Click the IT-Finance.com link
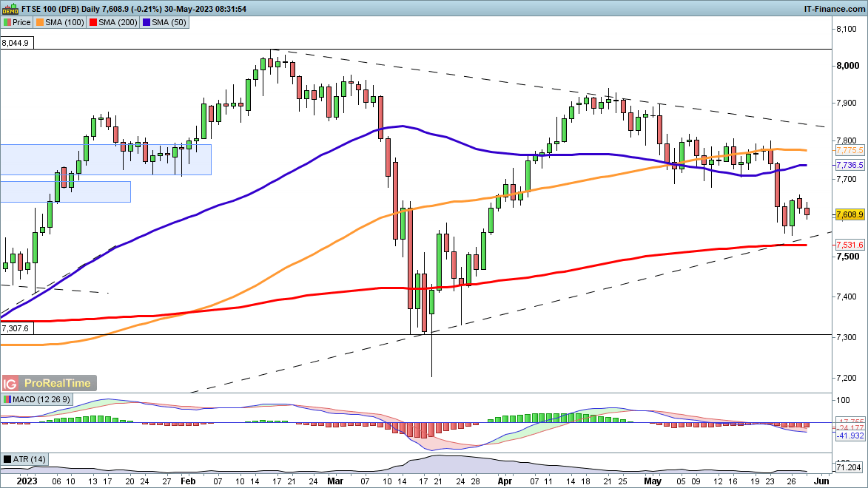 tap(834, 9)
